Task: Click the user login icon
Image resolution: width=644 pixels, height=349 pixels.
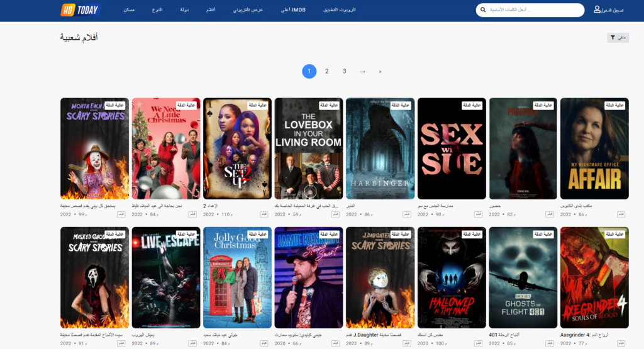Action: point(597,10)
